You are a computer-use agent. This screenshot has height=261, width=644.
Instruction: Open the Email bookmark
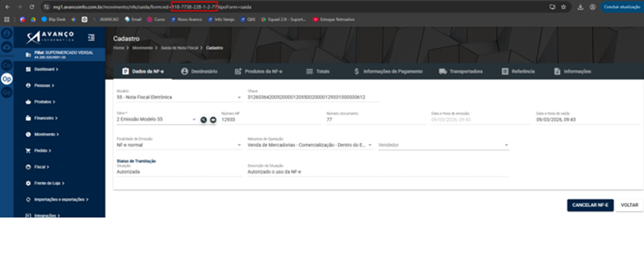(x=133, y=19)
